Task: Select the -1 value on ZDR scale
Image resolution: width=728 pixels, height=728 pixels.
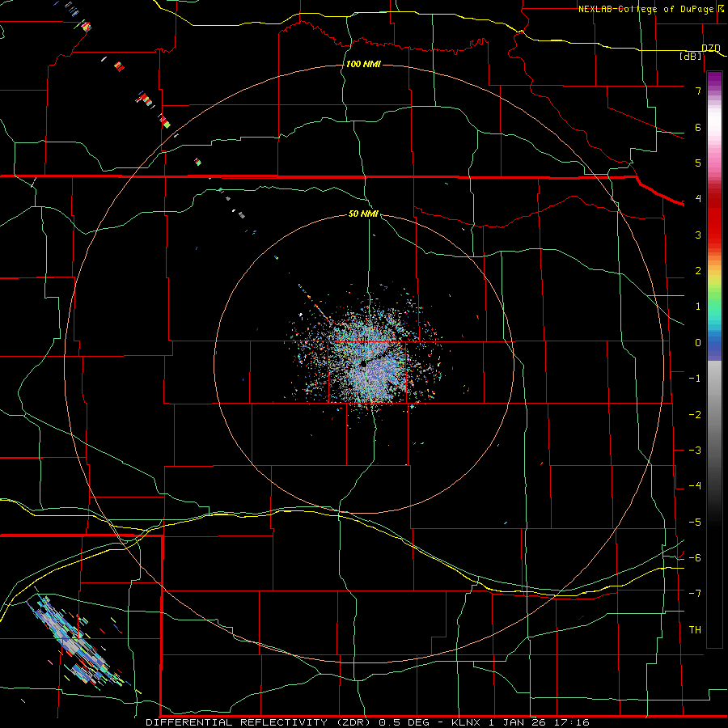Action: point(695,379)
